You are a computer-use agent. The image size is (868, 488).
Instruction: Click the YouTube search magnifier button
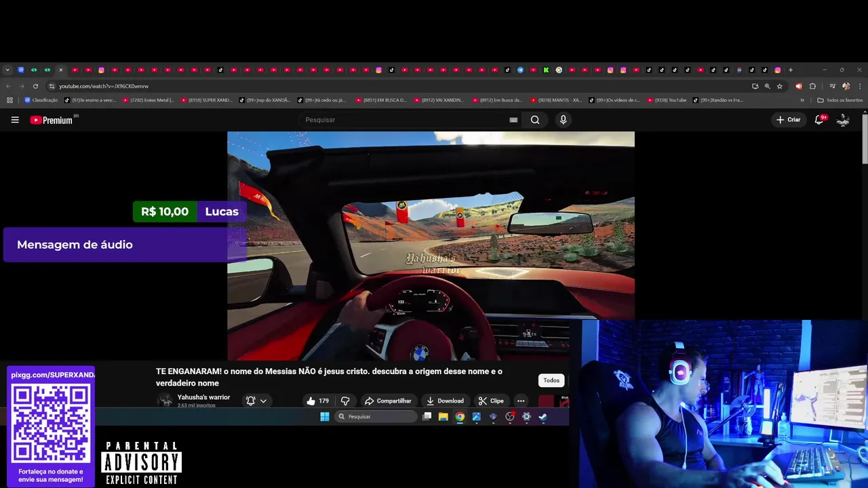pyautogui.click(x=535, y=120)
